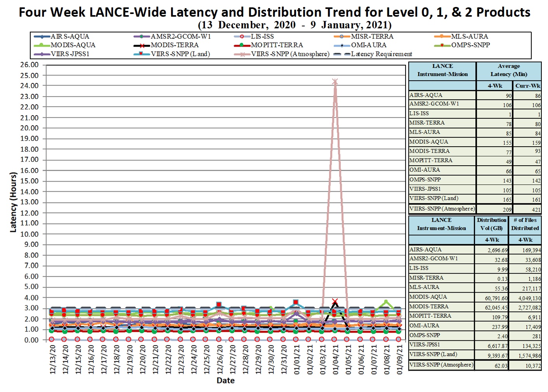Screen dimensions: 548x392
Task: Click MODIS-AQUA file count '4,049,130'
Action: click(530, 298)
